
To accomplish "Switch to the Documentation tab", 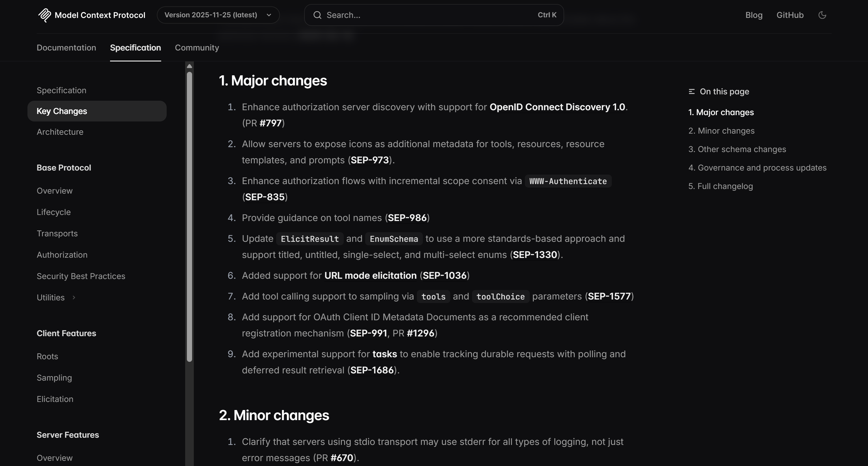I will coord(66,48).
